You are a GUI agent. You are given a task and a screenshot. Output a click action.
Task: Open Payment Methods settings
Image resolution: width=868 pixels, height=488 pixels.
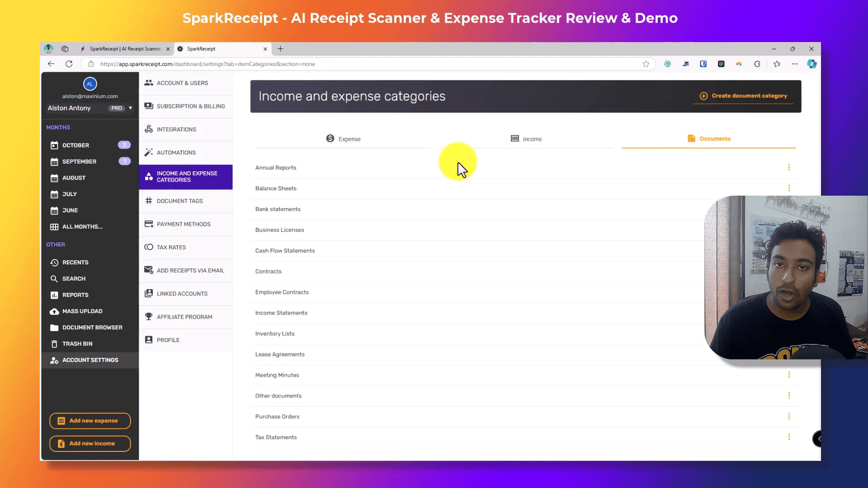(186, 224)
